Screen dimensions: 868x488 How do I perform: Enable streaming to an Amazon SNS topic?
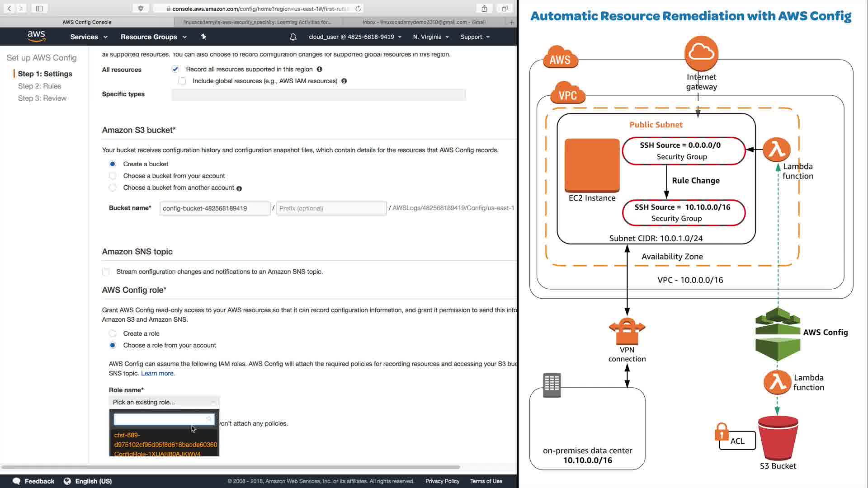pyautogui.click(x=106, y=272)
